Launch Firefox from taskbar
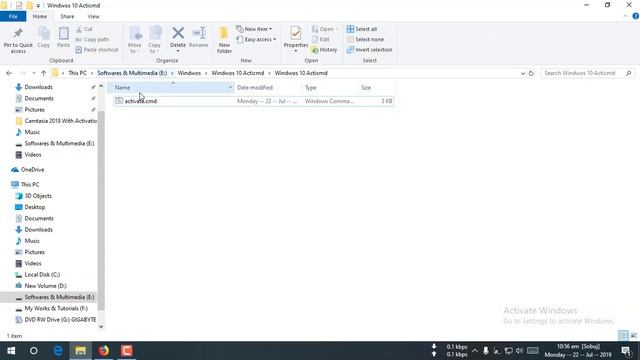Screen dimensions: 640x360 [x=104, y=351]
